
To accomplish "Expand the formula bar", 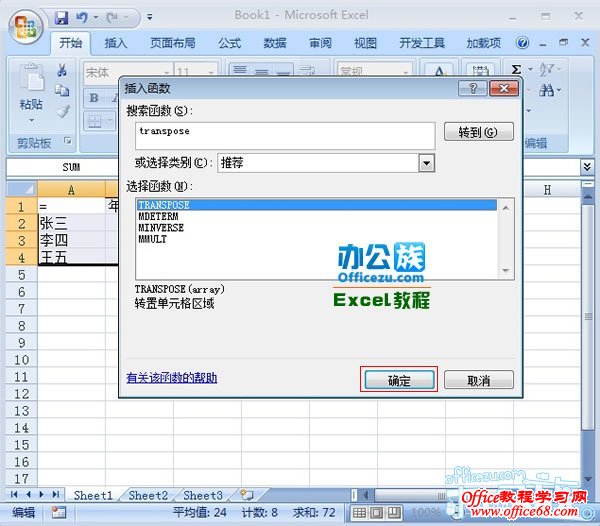I will (587, 167).
